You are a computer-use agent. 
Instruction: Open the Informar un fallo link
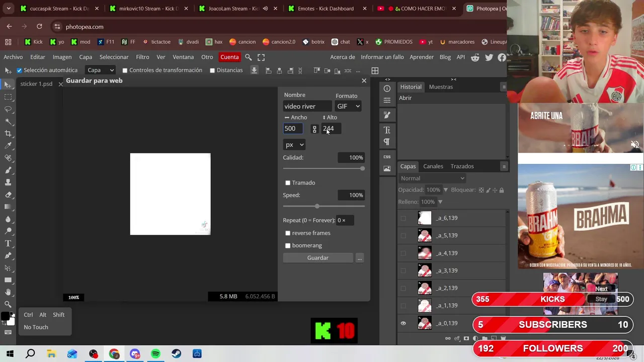coord(382,57)
